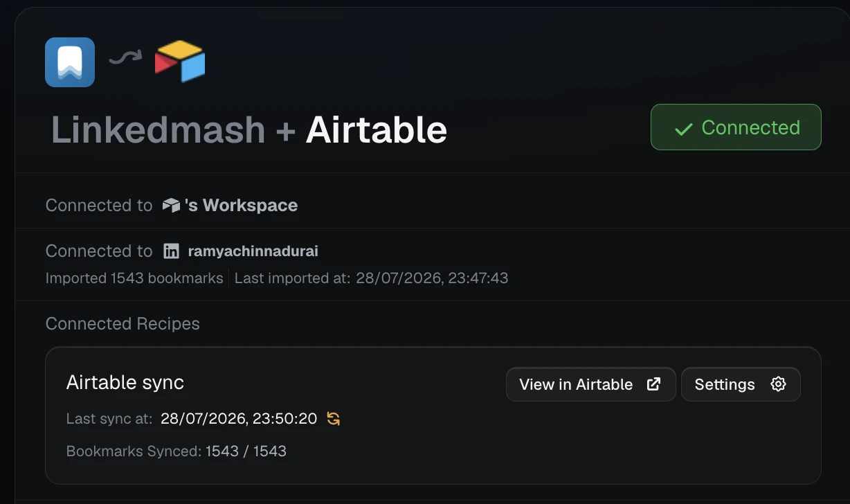Click the gear icon in Settings
The width and height of the screenshot is (850, 504).
(x=779, y=384)
